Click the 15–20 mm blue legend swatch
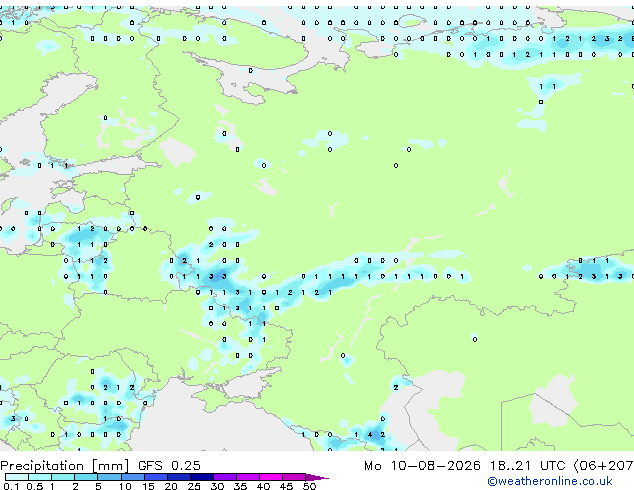The image size is (634, 490). point(156,477)
